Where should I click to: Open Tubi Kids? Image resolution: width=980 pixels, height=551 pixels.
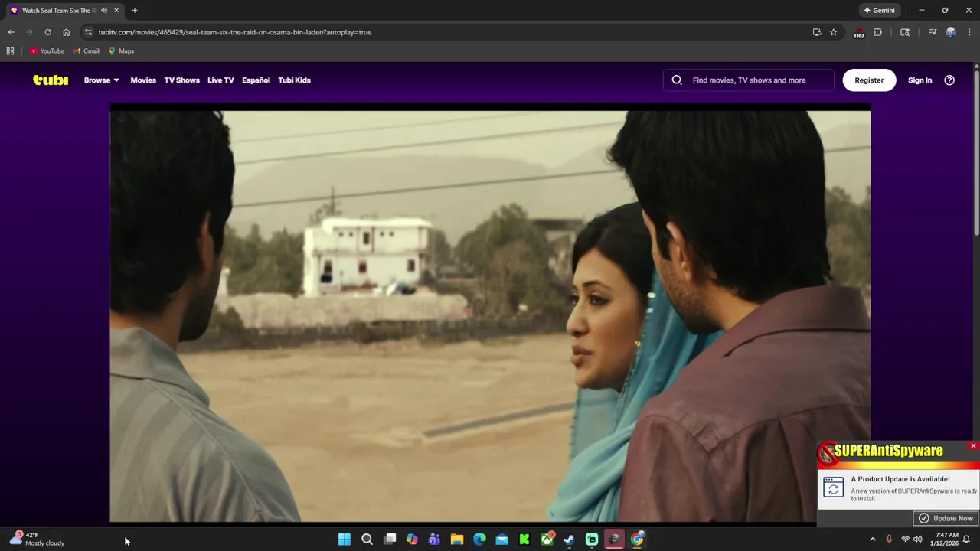[x=294, y=80]
